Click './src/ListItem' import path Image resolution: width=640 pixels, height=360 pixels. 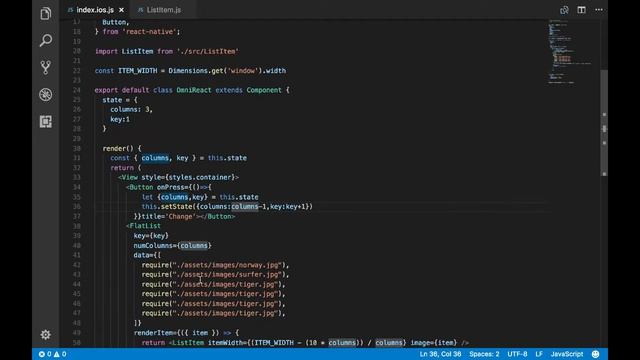pyautogui.click(x=207, y=51)
